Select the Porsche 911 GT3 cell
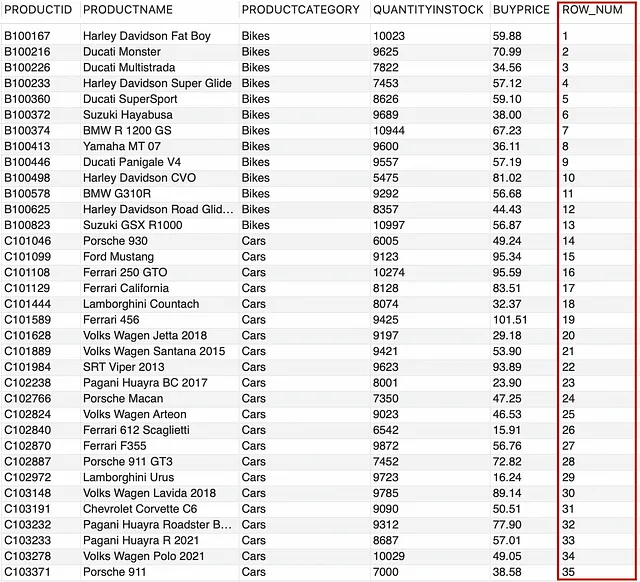 point(127,462)
